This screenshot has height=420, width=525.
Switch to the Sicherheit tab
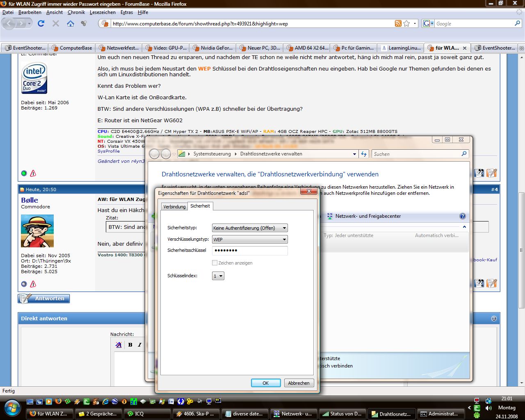coord(200,206)
